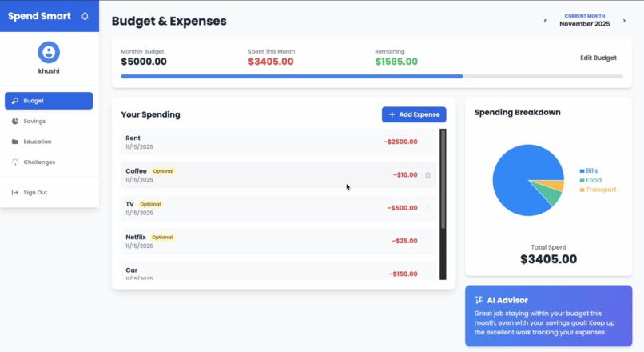Click the Optional tag on Netflix
Screen dimensions: 644x352
click(162, 238)
